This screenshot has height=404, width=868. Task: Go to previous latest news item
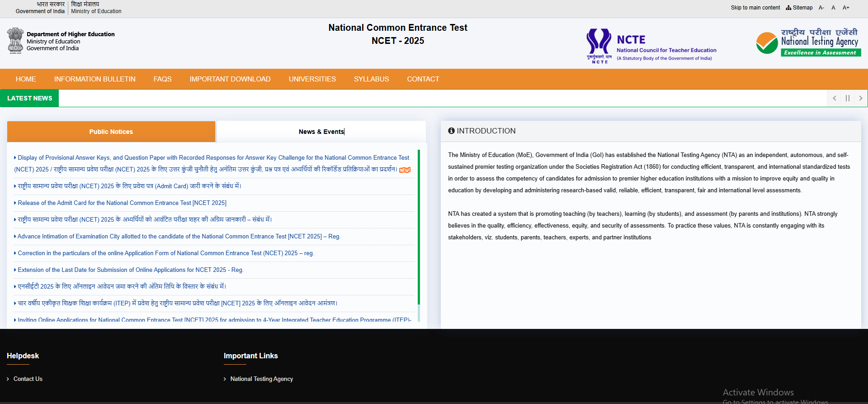(x=834, y=98)
